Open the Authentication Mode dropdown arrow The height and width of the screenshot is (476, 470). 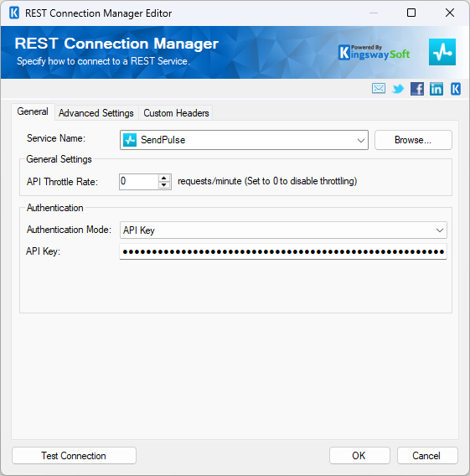click(440, 230)
